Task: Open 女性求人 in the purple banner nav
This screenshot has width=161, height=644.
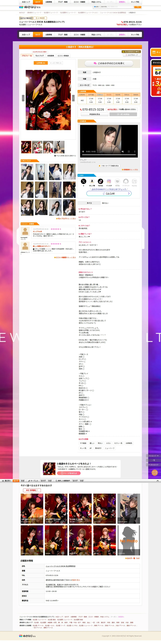Action: coord(122,34)
